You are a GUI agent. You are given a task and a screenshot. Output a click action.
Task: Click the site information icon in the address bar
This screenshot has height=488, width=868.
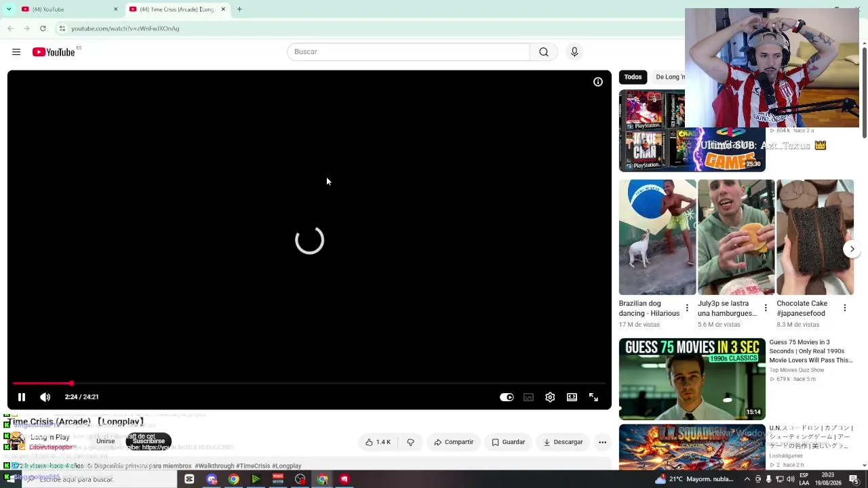(x=62, y=28)
